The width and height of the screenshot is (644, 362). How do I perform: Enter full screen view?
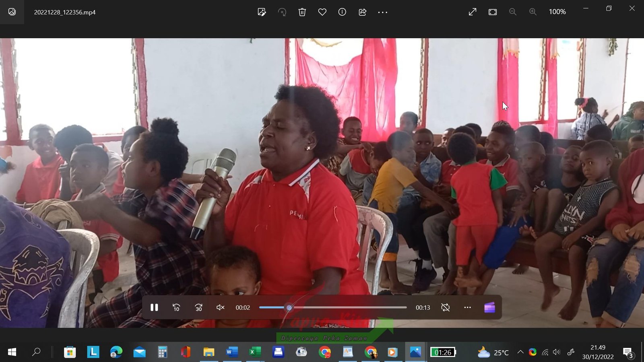pyautogui.click(x=473, y=12)
